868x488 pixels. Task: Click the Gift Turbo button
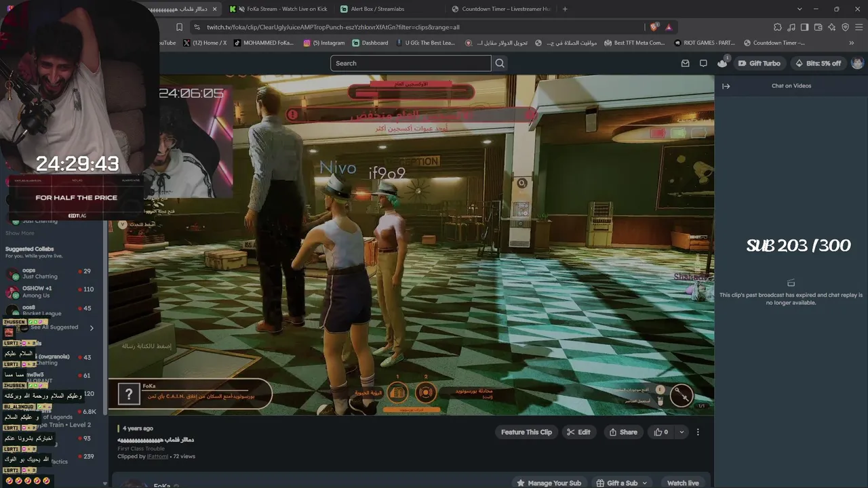tap(759, 63)
